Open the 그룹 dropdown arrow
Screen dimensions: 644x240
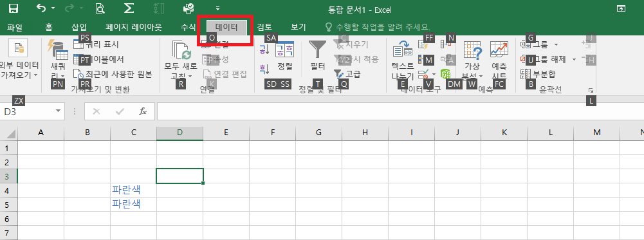[556, 44]
